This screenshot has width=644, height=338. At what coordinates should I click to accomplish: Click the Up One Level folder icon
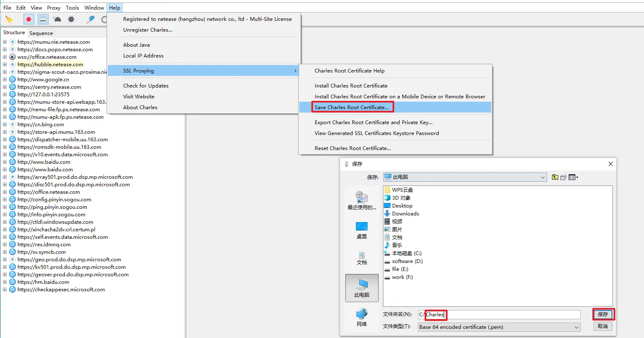(555, 177)
